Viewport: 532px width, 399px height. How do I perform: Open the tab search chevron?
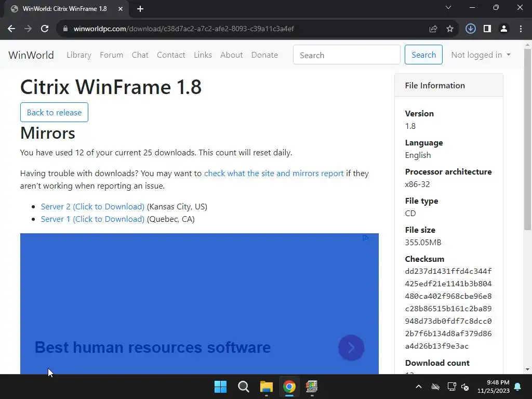pyautogui.click(x=448, y=7)
